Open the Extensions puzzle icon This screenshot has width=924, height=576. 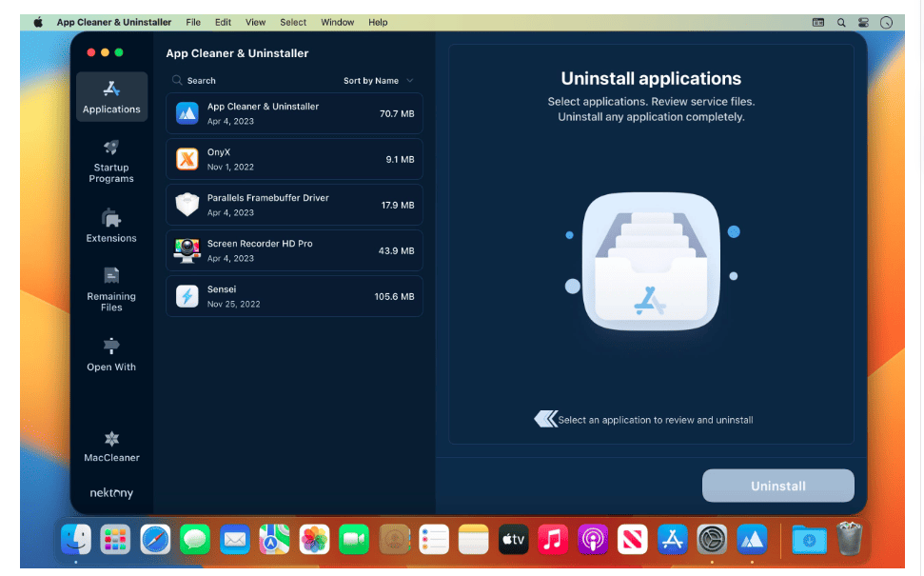pyautogui.click(x=111, y=218)
